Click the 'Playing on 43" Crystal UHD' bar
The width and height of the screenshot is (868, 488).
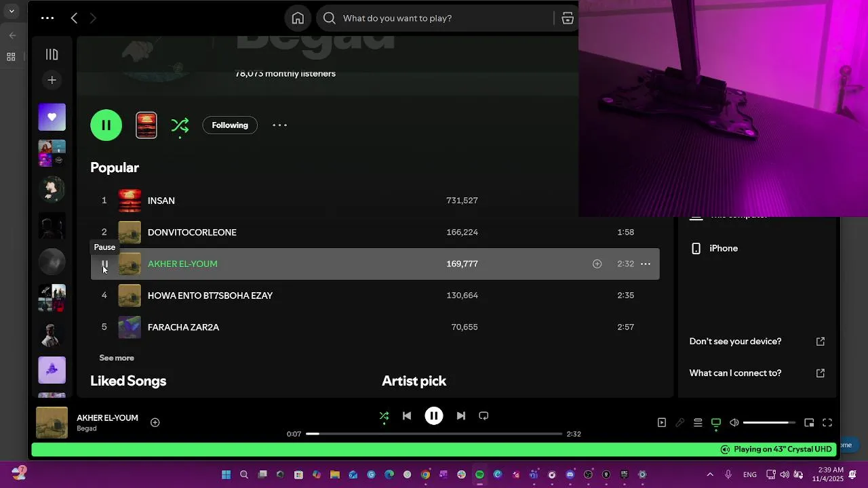[x=434, y=449]
